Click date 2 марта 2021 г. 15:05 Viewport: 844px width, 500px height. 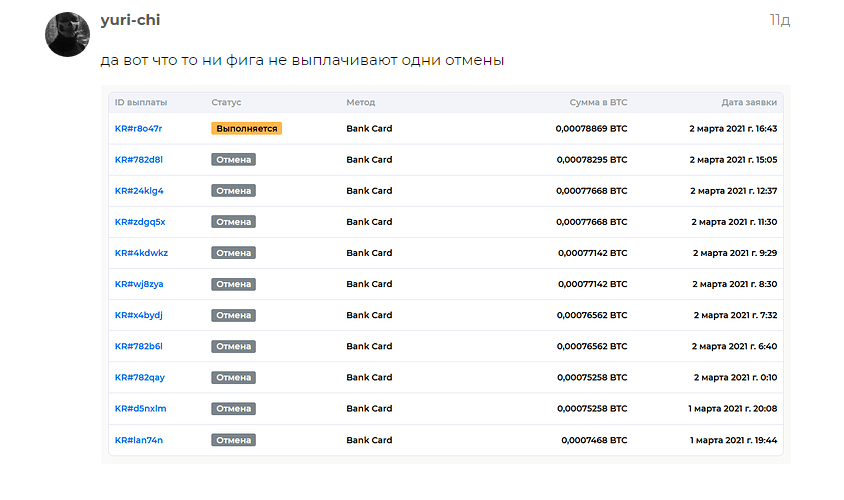click(x=733, y=160)
